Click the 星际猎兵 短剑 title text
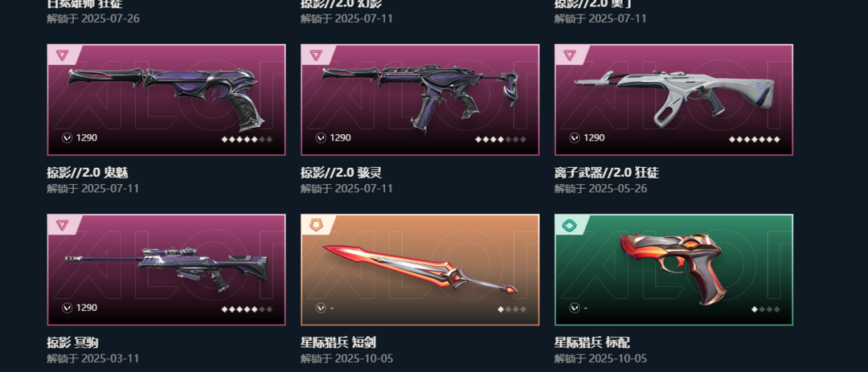This screenshot has height=372, width=868. tap(338, 342)
